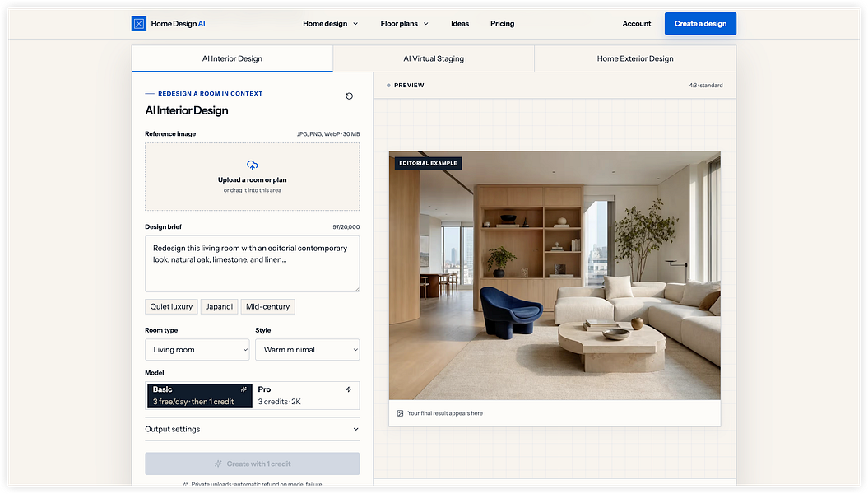This screenshot has height=494, width=868.
Task: Open the Account link
Action: (637, 24)
